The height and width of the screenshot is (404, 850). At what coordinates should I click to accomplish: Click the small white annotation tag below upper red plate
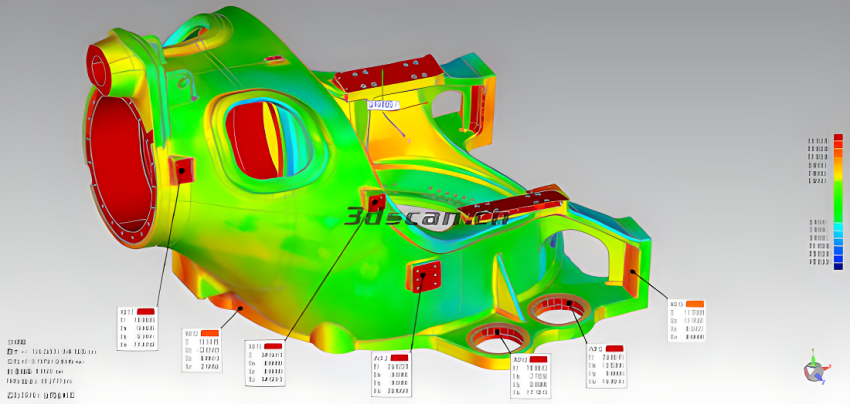click(x=383, y=104)
